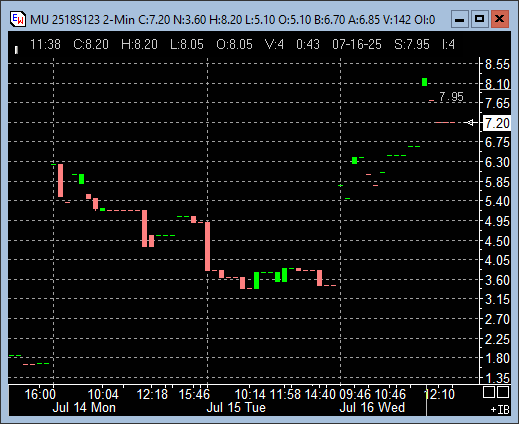Screen dimensions: 519x424
Task: Click the Jul 16 Wed date label
Action: pyautogui.click(x=372, y=407)
